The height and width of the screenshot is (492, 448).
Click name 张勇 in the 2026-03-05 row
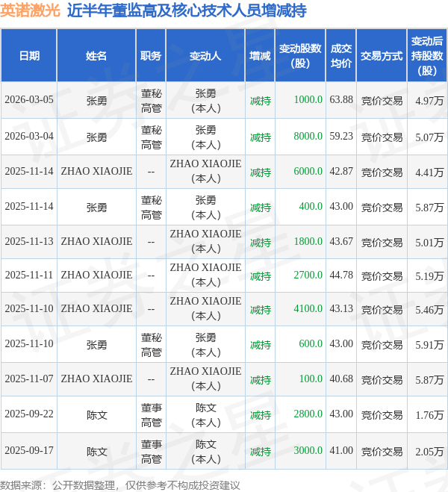[x=96, y=101]
